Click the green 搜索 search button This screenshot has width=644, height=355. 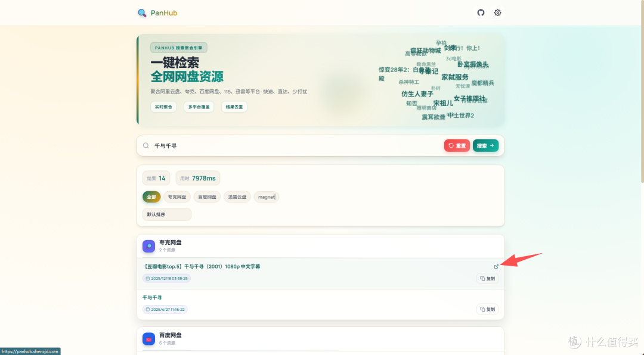pos(485,146)
